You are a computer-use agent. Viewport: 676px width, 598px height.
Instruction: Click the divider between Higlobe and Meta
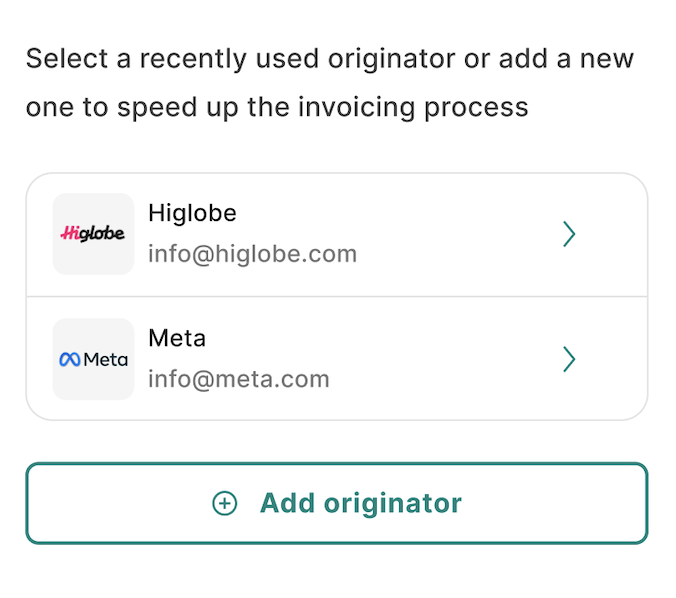pyautogui.click(x=337, y=297)
